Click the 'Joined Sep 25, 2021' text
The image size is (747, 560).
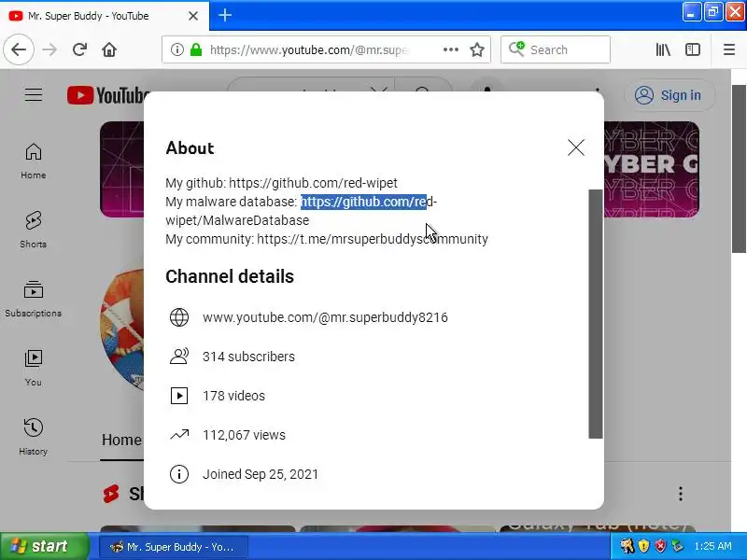pos(261,474)
